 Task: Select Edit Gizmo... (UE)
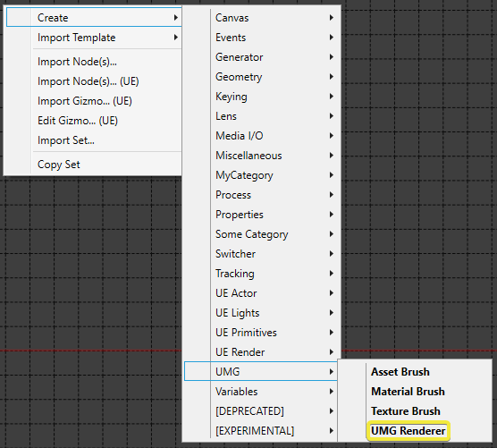click(x=78, y=121)
